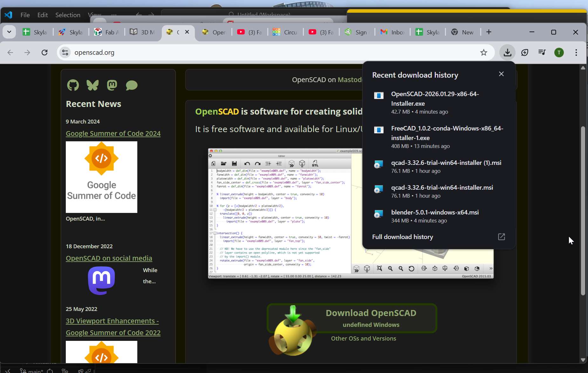This screenshot has height=373, width=588.
Task: Open the File menu
Action: click(24, 15)
